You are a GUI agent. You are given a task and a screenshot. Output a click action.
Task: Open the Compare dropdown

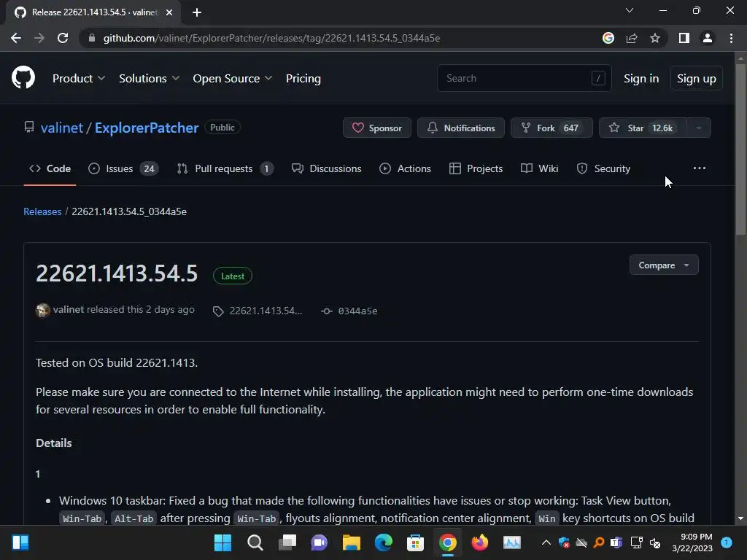tap(664, 265)
